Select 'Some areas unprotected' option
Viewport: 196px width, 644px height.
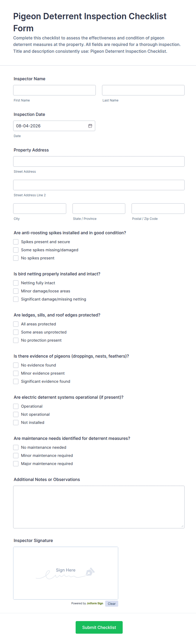coord(16,332)
